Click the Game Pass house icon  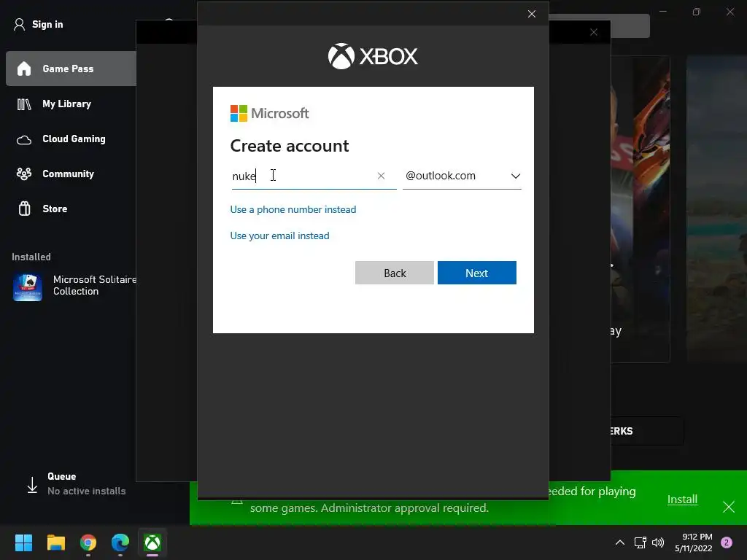tap(24, 69)
